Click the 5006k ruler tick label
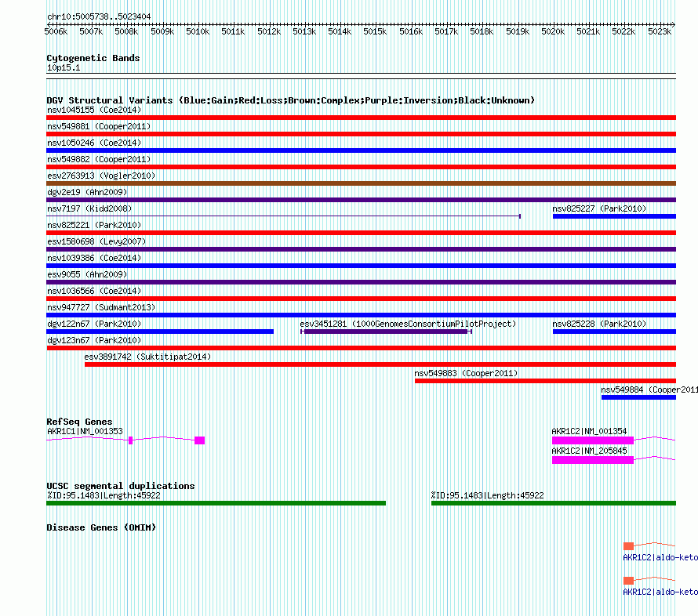This screenshot has width=698, height=616. point(56,31)
